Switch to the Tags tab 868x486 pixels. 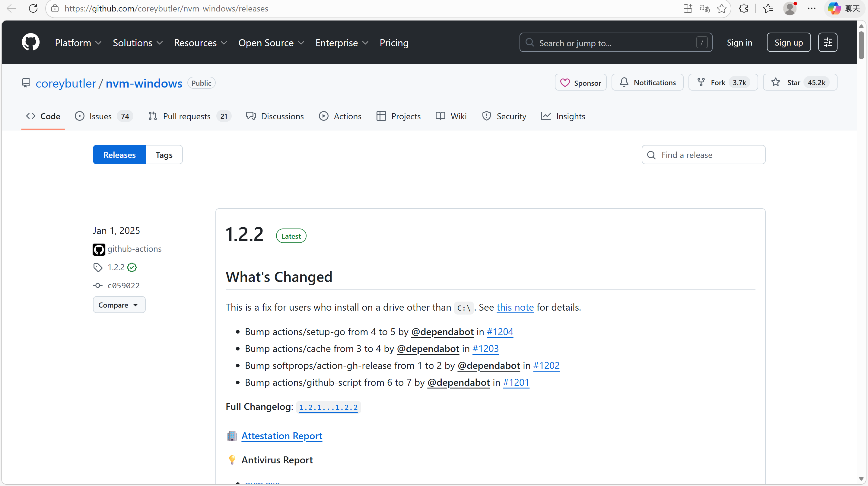[x=164, y=155]
